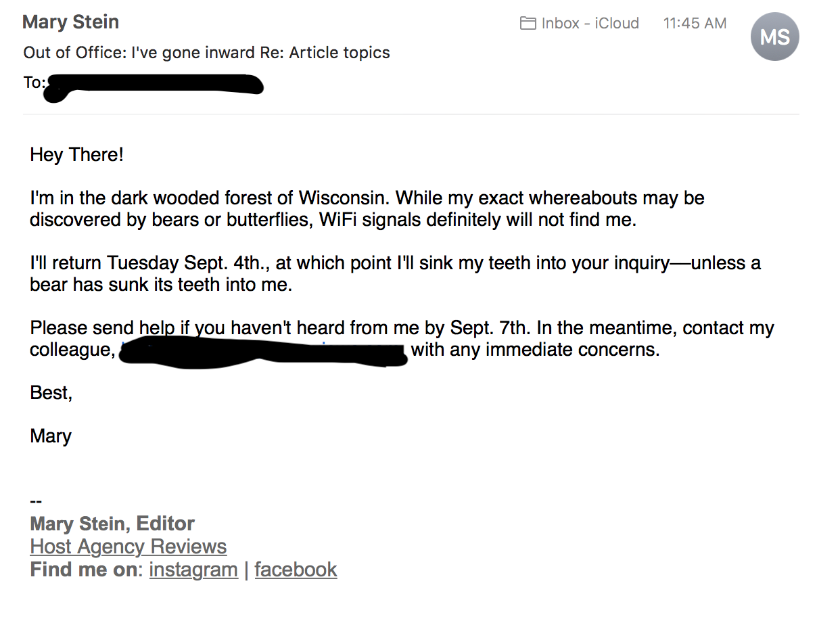Click the Mary Stein, Editor signature
This screenshot has width=817, height=644.
pyautogui.click(x=112, y=523)
